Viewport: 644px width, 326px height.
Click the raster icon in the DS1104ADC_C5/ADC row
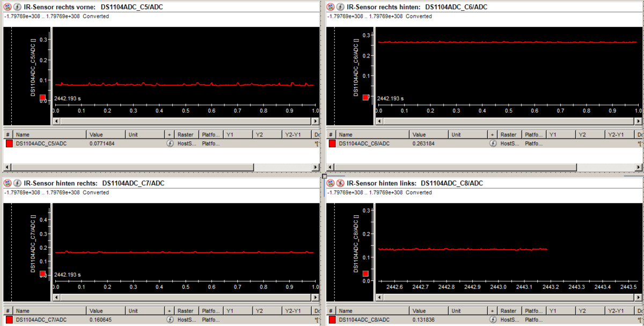[x=170, y=143]
